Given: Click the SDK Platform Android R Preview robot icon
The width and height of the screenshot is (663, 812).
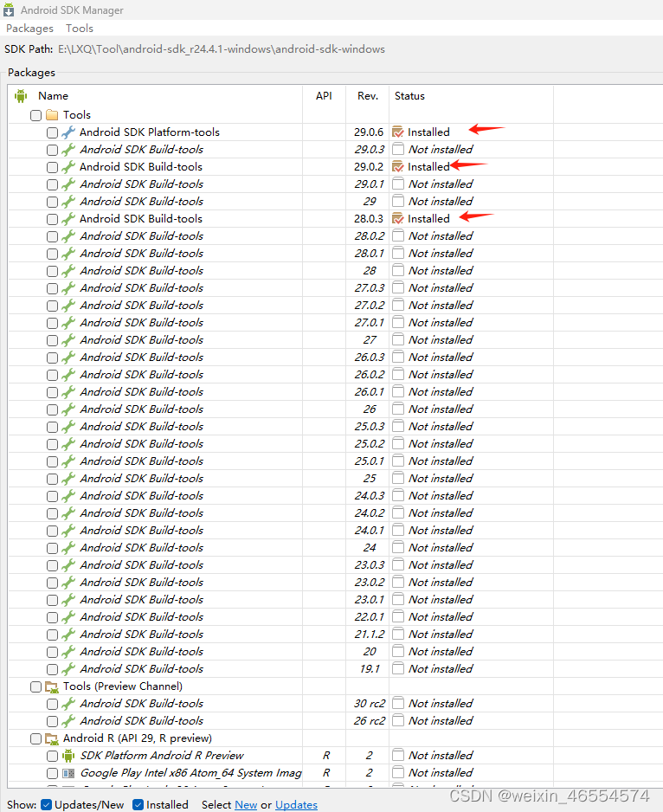Looking at the screenshot, I should click(x=68, y=756).
